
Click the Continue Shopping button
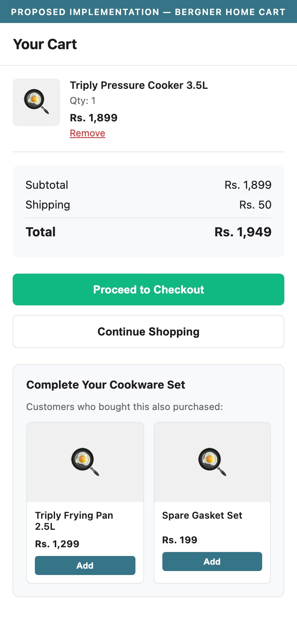point(148,332)
